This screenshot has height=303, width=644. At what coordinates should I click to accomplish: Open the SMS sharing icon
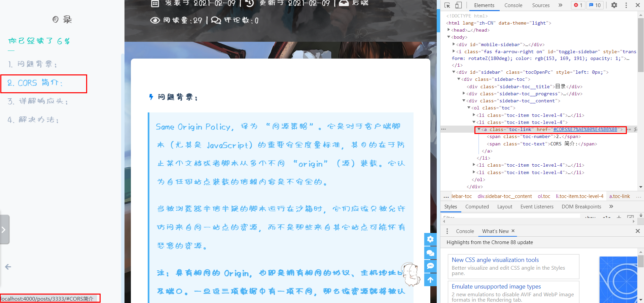point(430,266)
